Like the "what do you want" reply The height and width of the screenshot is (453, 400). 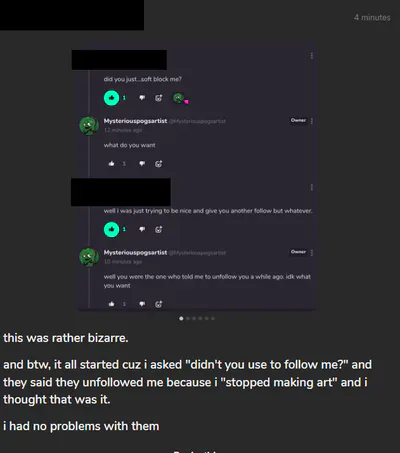click(x=111, y=164)
